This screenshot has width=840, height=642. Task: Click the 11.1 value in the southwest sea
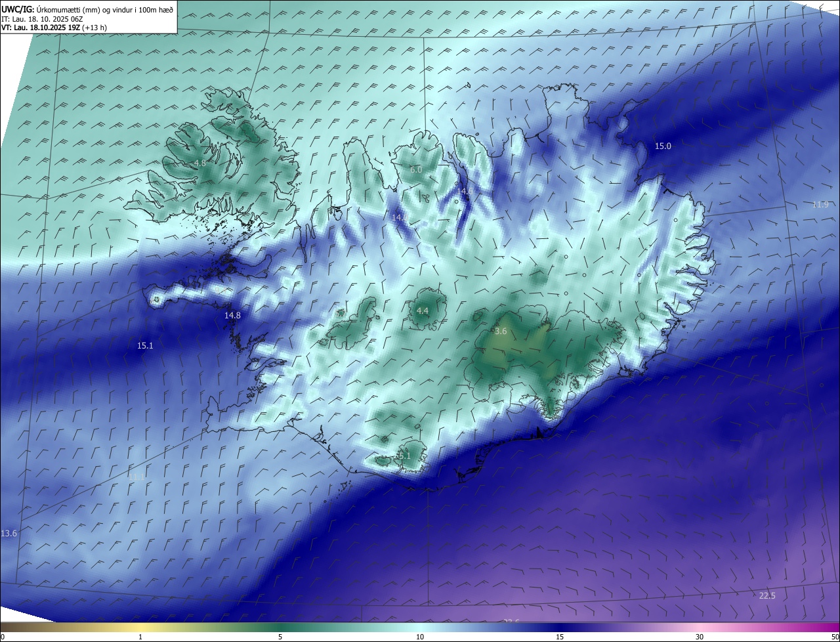pos(136,477)
